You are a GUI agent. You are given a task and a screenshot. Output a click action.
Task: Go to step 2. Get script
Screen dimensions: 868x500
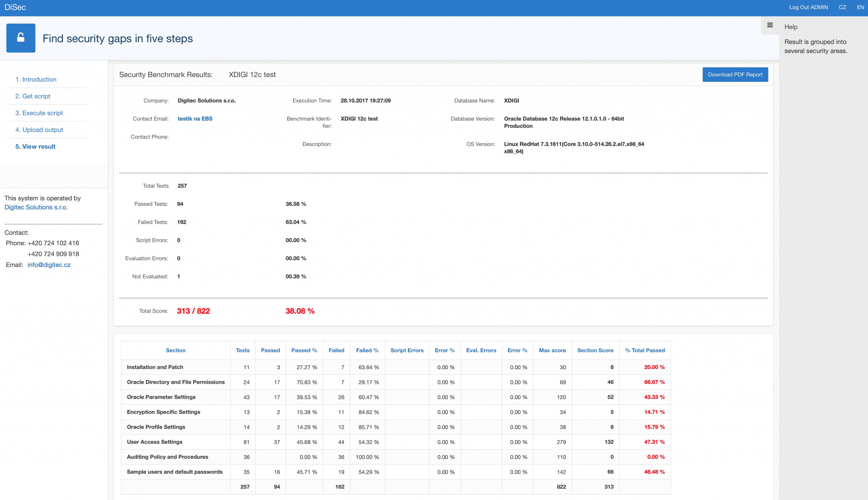pyautogui.click(x=33, y=96)
